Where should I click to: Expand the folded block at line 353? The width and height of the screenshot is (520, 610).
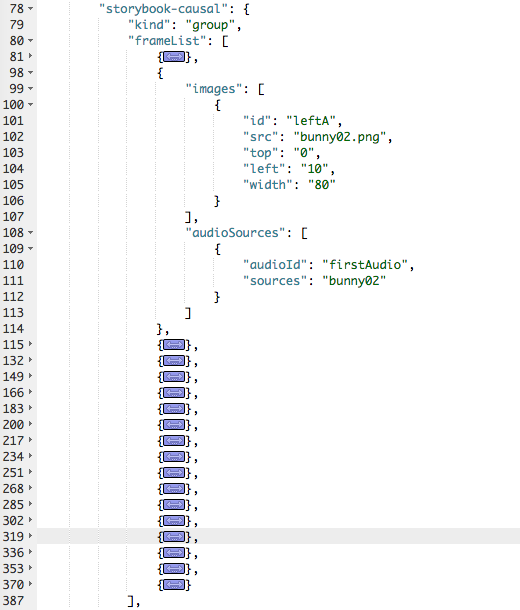coord(30,568)
